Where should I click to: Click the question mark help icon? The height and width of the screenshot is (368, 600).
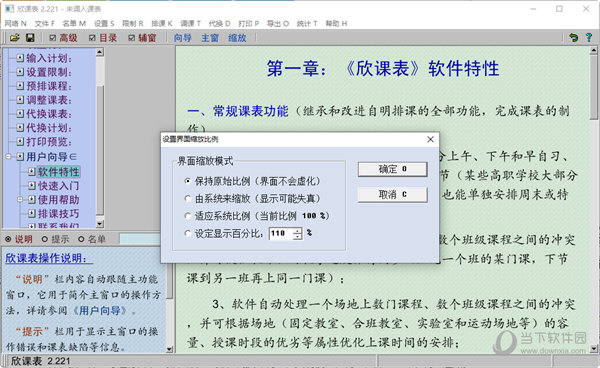pyautogui.click(x=589, y=37)
